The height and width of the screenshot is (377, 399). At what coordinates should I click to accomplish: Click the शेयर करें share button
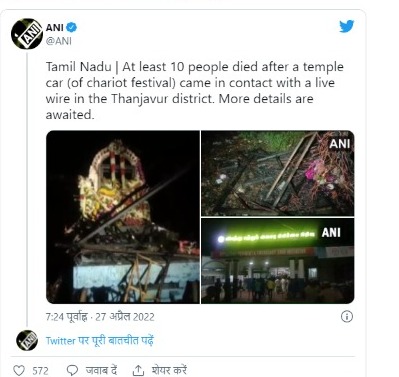click(169, 370)
